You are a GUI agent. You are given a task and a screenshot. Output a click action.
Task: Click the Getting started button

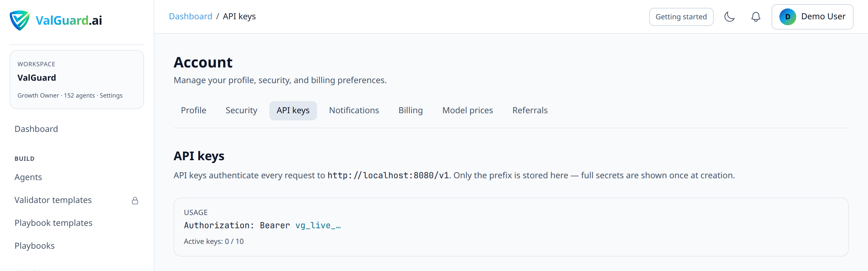(681, 17)
